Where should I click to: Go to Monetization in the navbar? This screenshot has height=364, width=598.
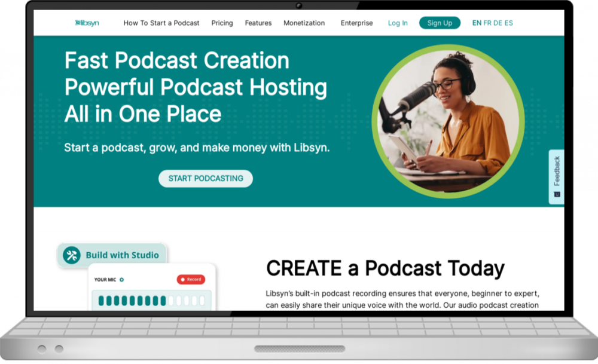304,23
